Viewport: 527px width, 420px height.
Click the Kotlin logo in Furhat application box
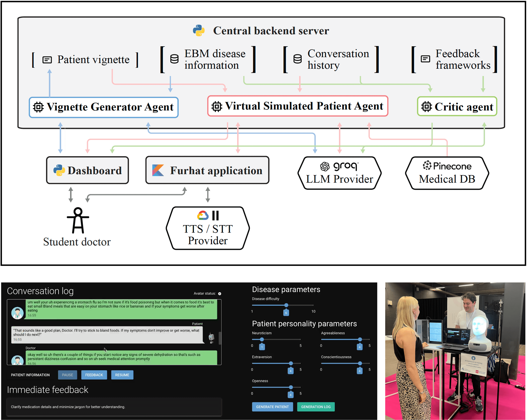click(158, 170)
